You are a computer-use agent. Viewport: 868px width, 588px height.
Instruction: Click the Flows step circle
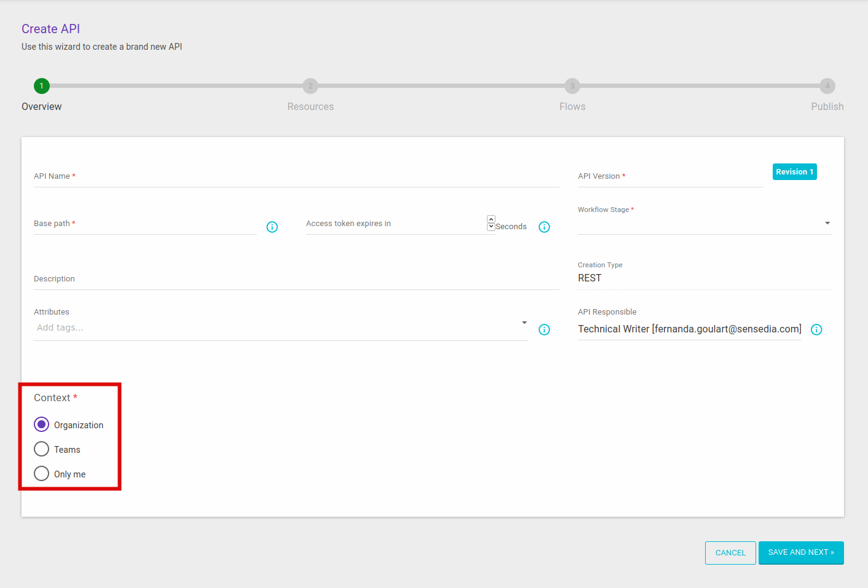(572, 86)
